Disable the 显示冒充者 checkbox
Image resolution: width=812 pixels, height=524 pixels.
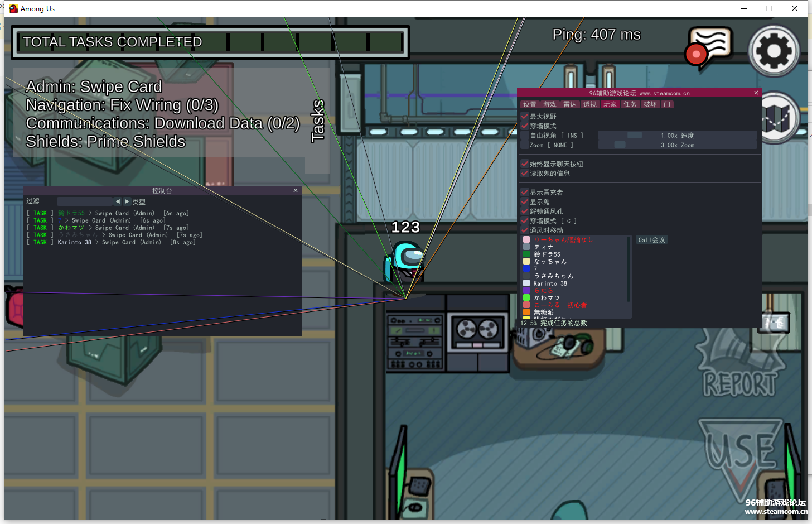[525, 193]
